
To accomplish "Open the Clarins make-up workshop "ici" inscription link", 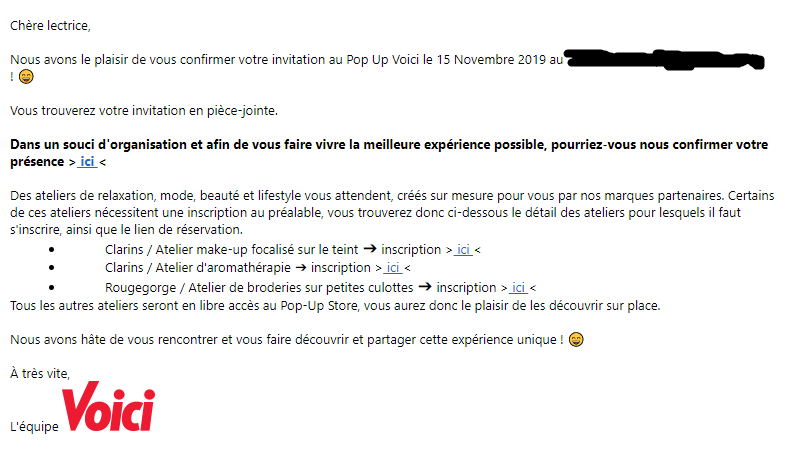I will pyautogui.click(x=463, y=249).
